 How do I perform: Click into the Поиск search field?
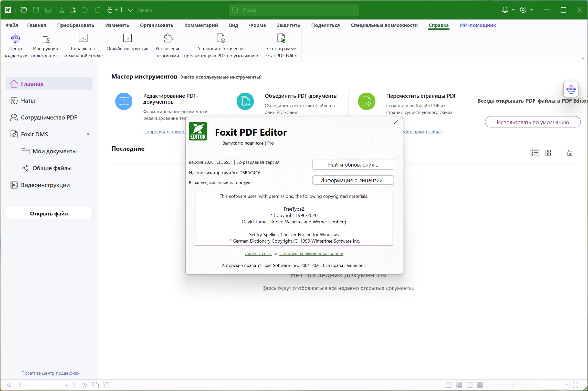(x=294, y=10)
